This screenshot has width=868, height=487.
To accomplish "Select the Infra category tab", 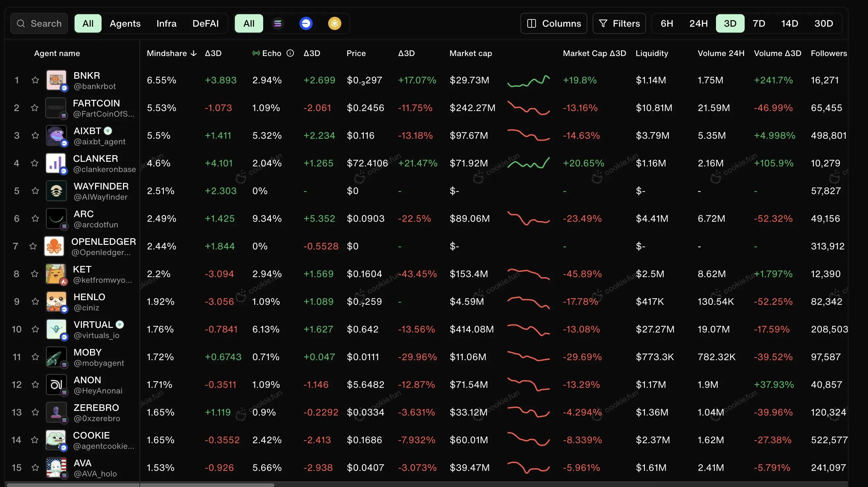I will click(167, 23).
